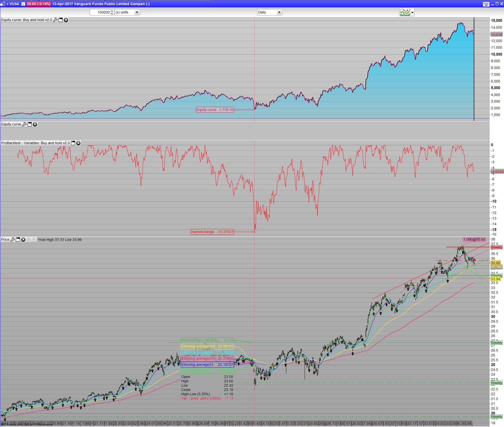Click the 35.60 (-0.14%) price badge
The width and height of the screenshot is (504, 427).
click(x=39, y=4)
